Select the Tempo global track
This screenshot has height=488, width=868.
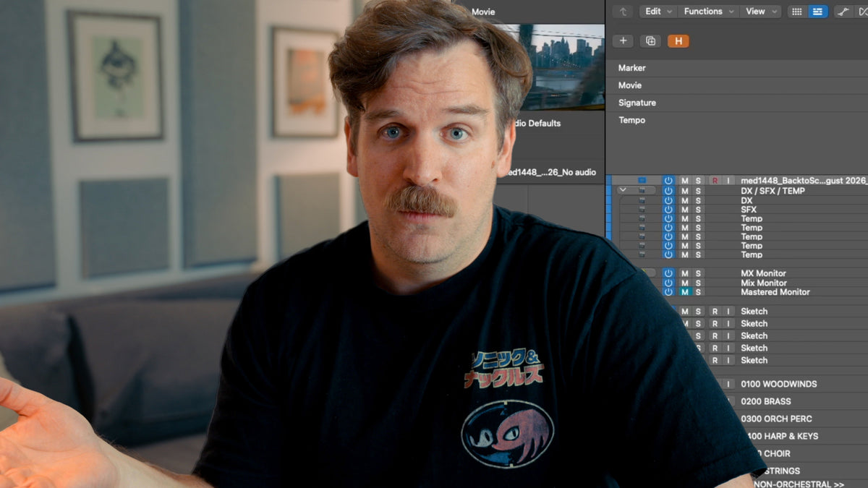pyautogui.click(x=632, y=120)
